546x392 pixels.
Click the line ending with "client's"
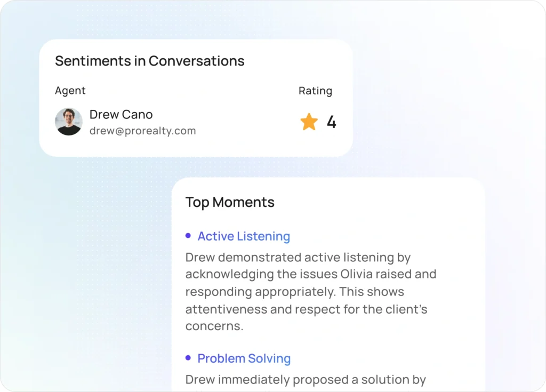[x=306, y=309]
